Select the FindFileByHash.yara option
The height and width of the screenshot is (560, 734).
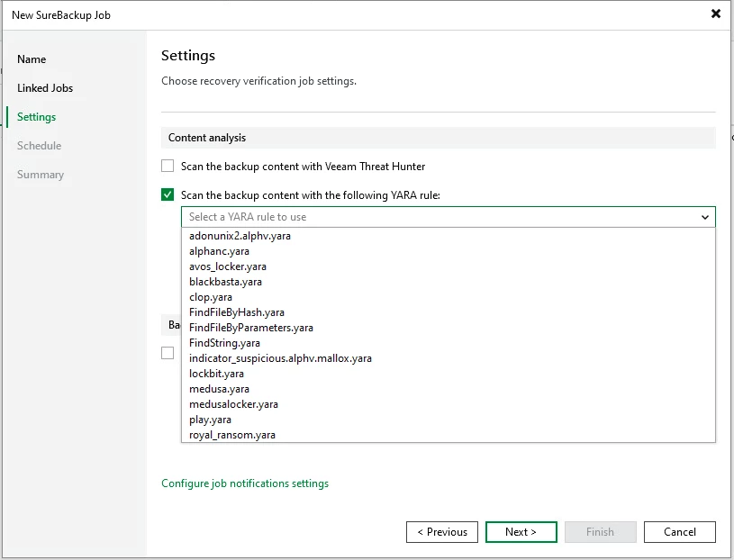pyautogui.click(x=236, y=312)
